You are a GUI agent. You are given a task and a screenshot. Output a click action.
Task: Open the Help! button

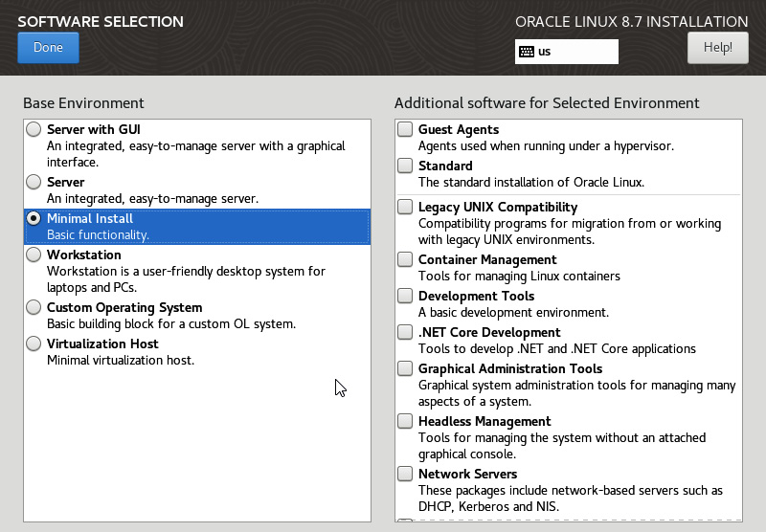point(717,48)
